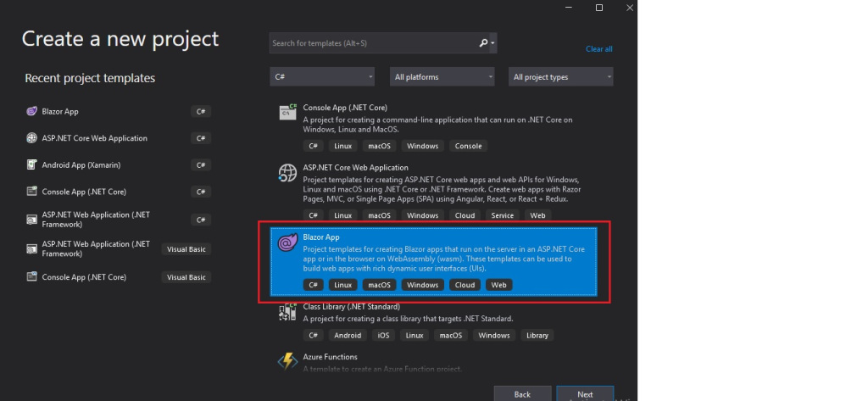The width and height of the screenshot is (868, 401).
Task: Focus the Search for templates field
Action: [x=374, y=42]
